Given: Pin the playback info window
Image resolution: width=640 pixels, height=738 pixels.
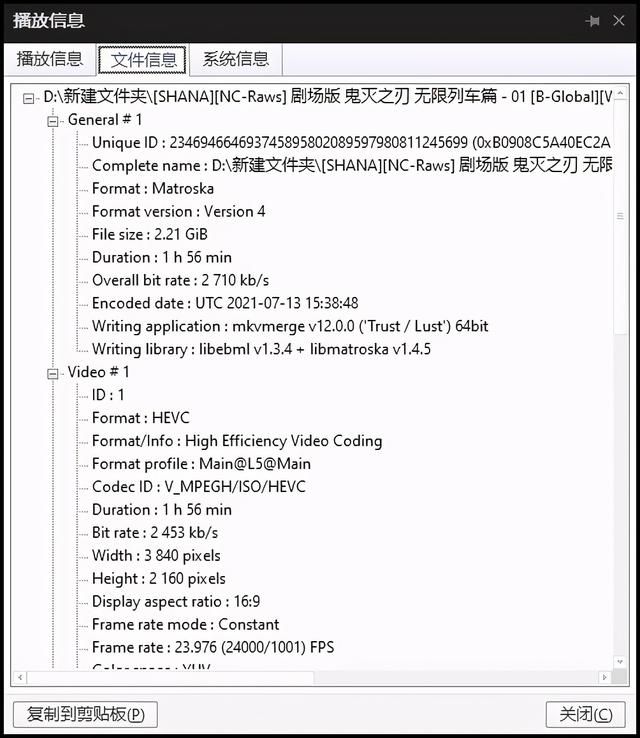Looking at the screenshot, I should coord(592,21).
